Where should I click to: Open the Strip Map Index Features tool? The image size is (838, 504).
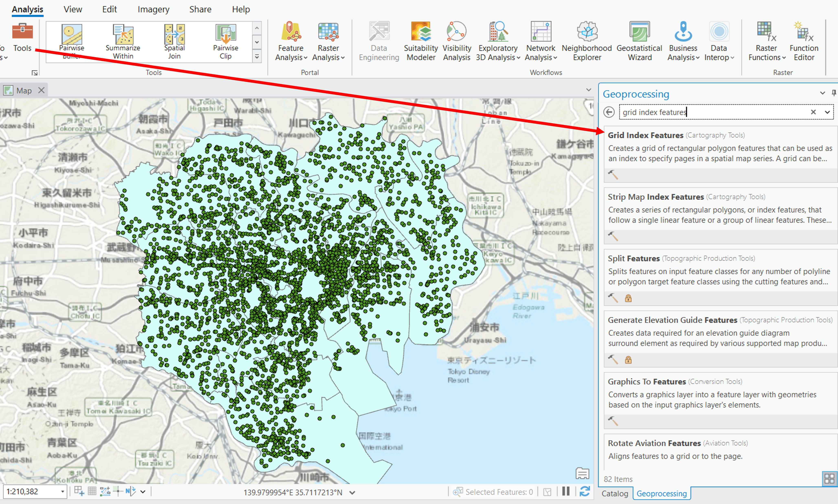tap(720, 216)
